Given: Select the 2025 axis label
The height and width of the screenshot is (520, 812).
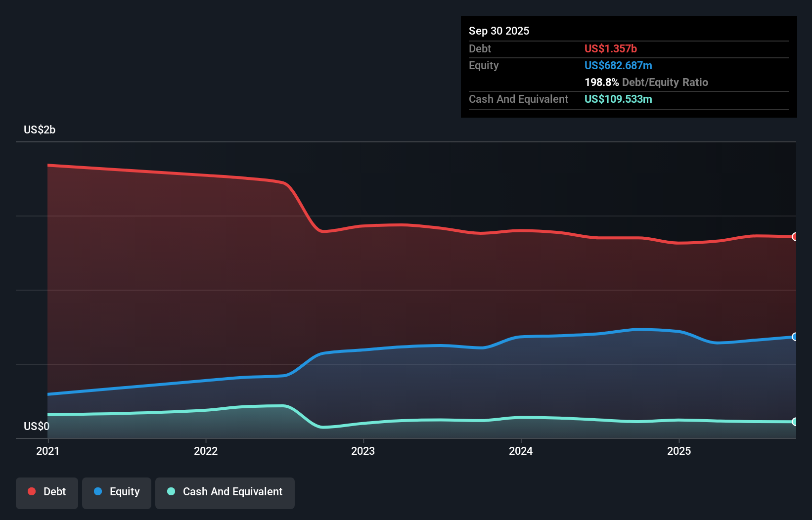Looking at the screenshot, I should pos(679,451).
